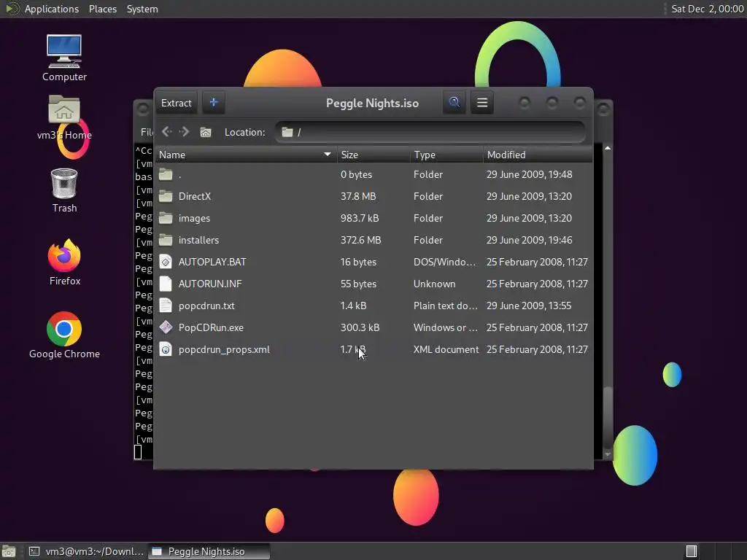Select the popcdrun_props.xml file icon

pos(166,349)
